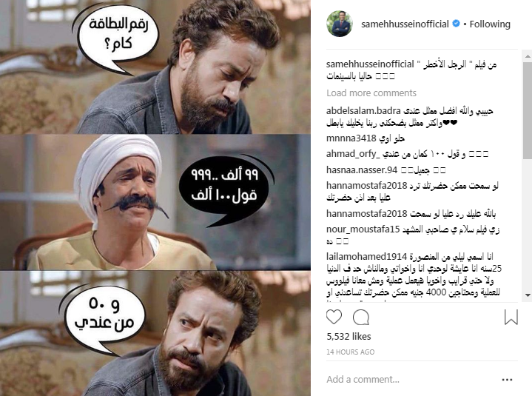Open nour_moustafa15 commenter profile
The width and height of the screenshot is (532, 396).
363,229
